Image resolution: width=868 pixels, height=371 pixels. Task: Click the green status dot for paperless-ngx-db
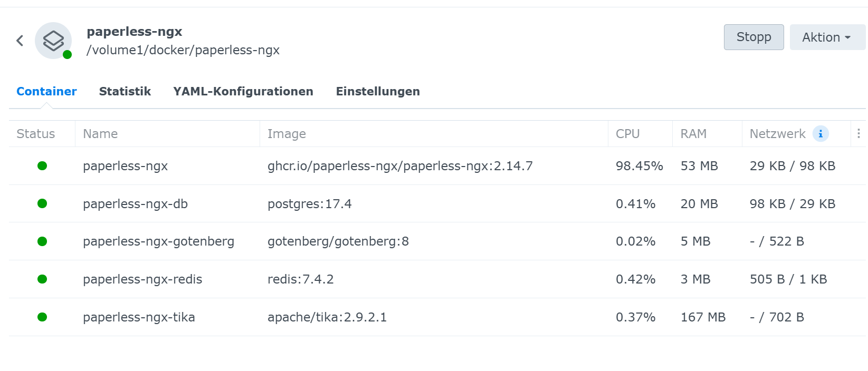[x=42, y=204]
